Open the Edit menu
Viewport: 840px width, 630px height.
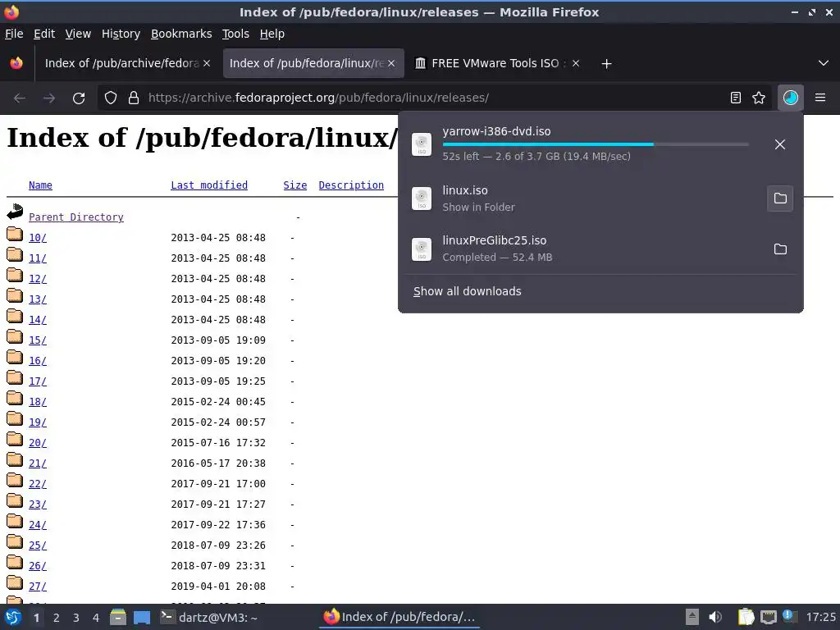44,34
